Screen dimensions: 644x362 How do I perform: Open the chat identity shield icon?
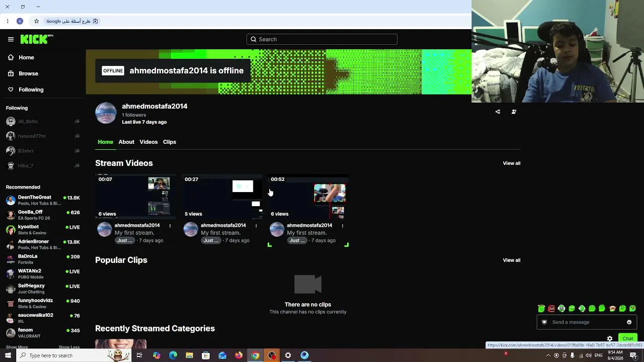coord(544,322)
